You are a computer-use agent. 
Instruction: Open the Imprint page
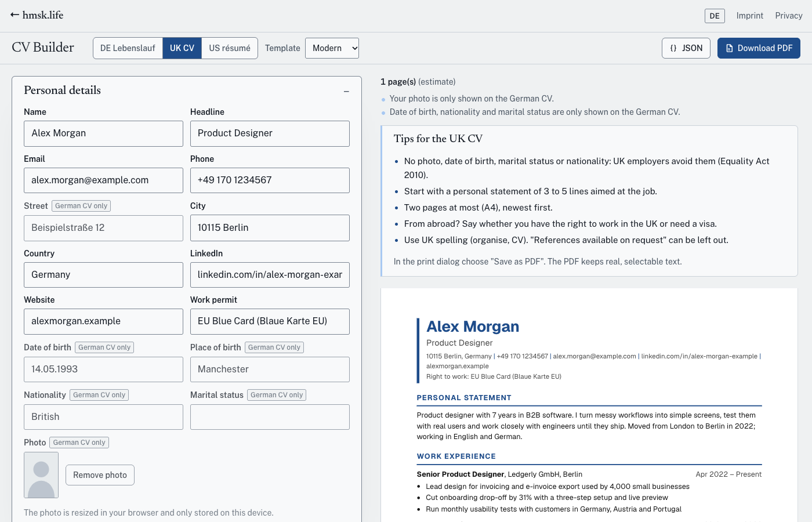(750, 16)
